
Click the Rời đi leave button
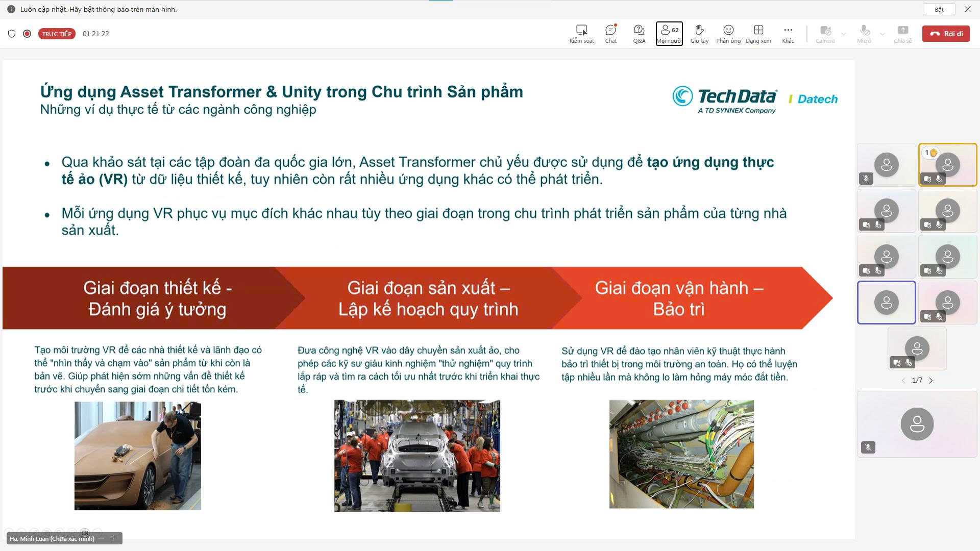tap(946, 34)
